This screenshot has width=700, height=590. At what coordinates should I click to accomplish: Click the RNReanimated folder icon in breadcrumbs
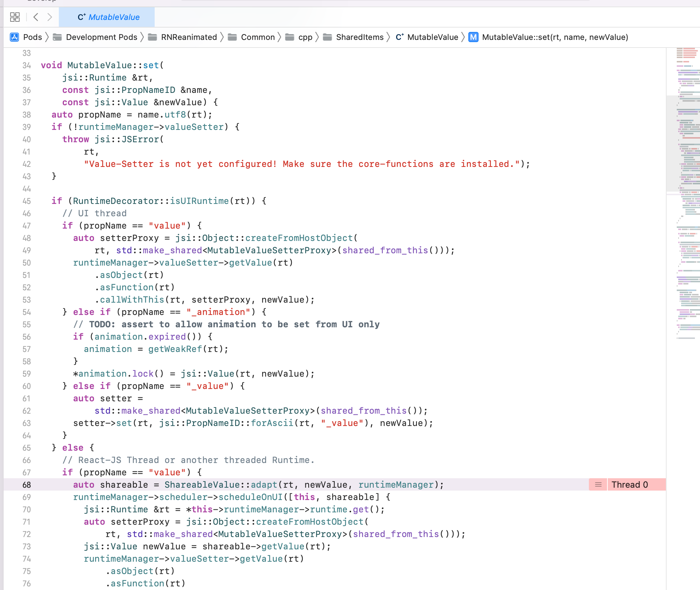(153, 37)
